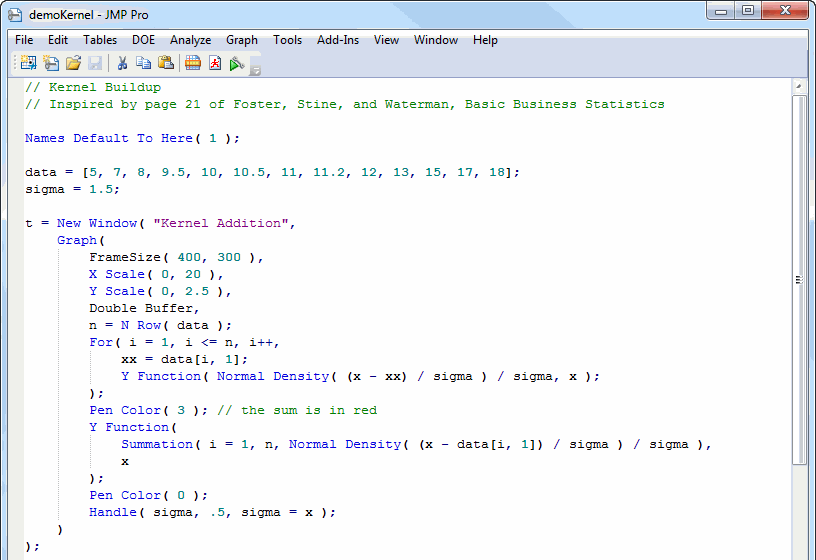
Task: Click the vertical scrollbar in script editor
Action: coord(799,280)
